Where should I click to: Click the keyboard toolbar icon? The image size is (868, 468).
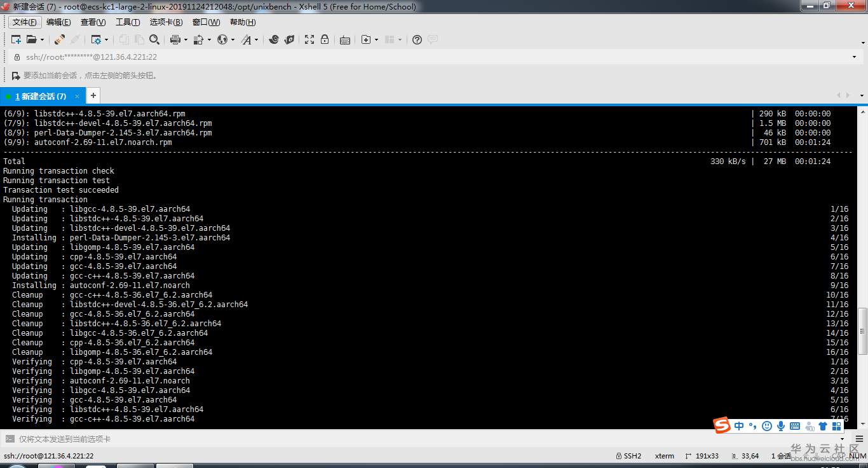(x=345, y=39)
